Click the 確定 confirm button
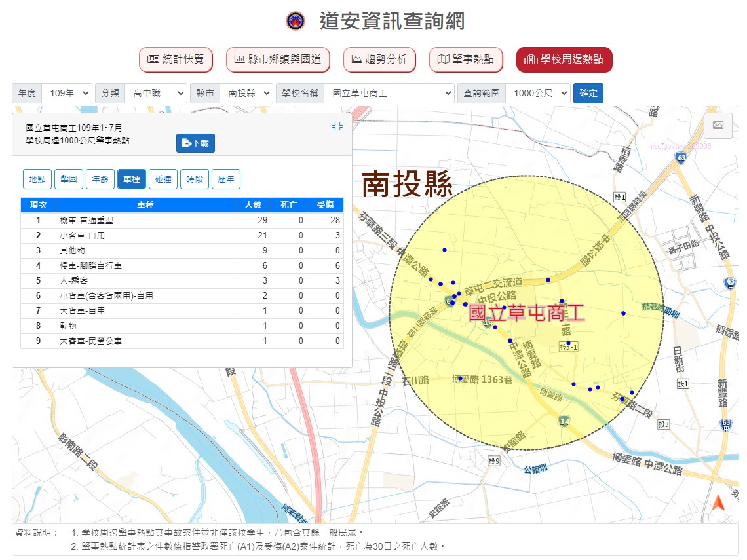 (588, 93)
